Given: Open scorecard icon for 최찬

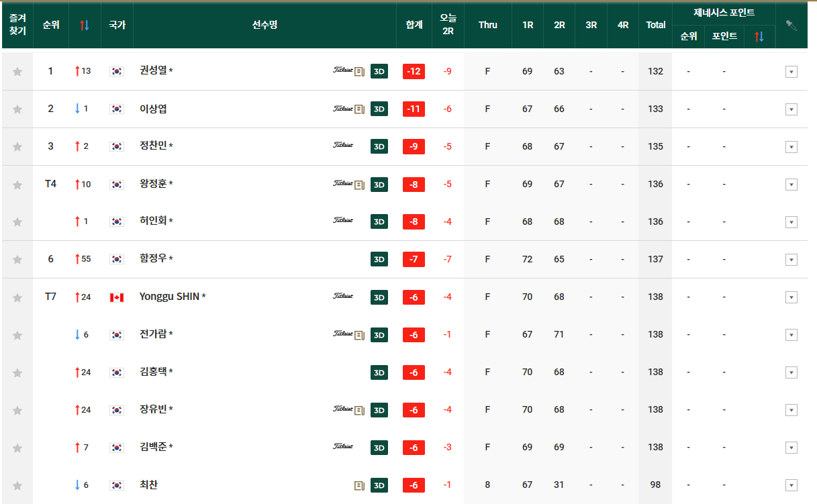Looking at the screenshot, I should [x=359, y=485].
